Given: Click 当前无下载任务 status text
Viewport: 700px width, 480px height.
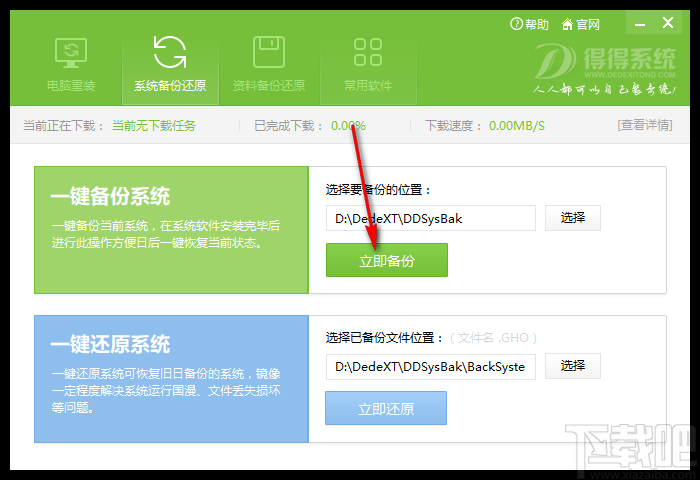Looking at the screenshot, I should [154, 126].
